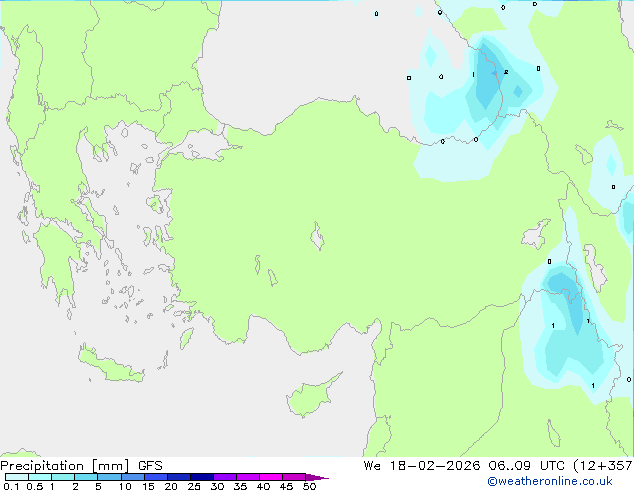Image resolution: width=634 pixels, height=490 pixels.
Task: Click the 'We 18-02-2026' date text
Action: 422,466
